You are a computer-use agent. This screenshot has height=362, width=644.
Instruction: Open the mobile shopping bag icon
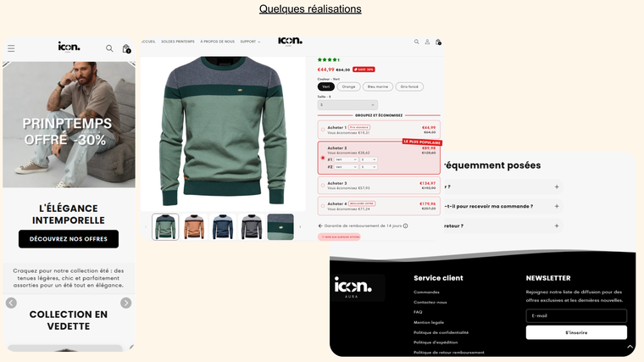pos(126,48)
